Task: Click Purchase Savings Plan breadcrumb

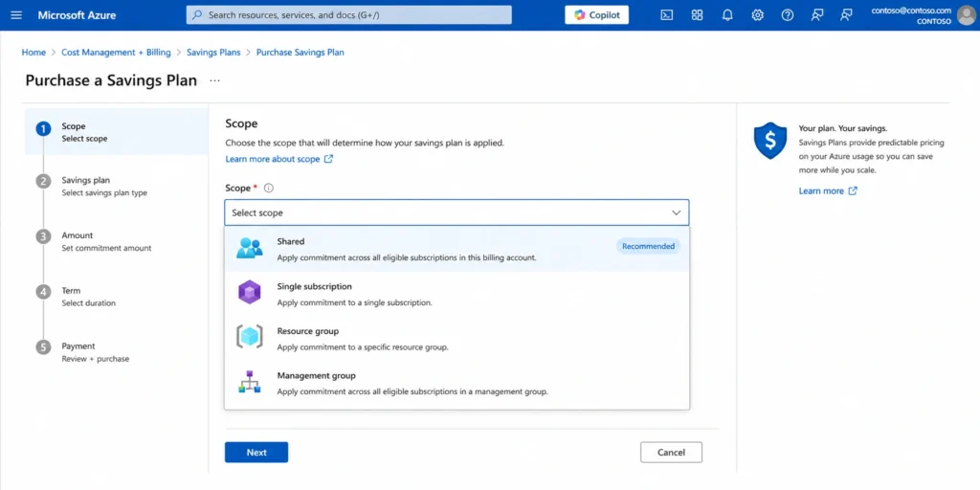Action: tap(300, 53)
